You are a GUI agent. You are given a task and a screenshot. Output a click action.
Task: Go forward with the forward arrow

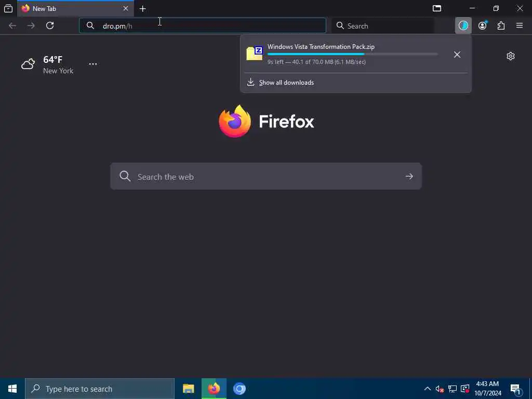pyautogui.click(x=31, y=26)
